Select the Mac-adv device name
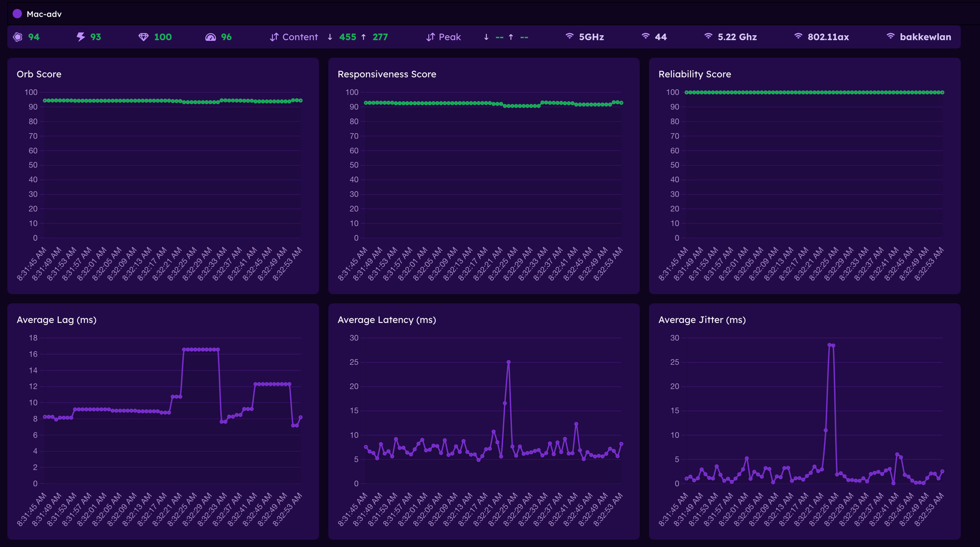 pyautogui.click(x=44, y=14)
